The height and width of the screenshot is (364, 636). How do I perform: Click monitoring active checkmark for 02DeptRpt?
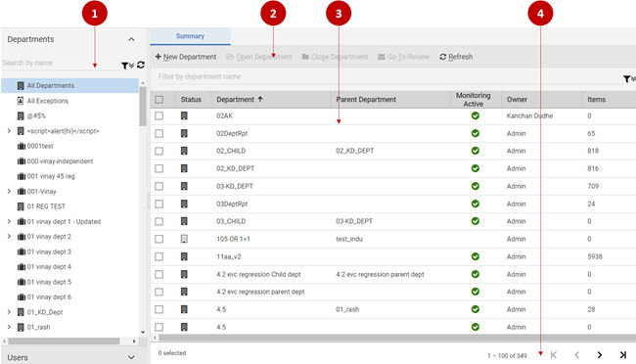point(476,133)
